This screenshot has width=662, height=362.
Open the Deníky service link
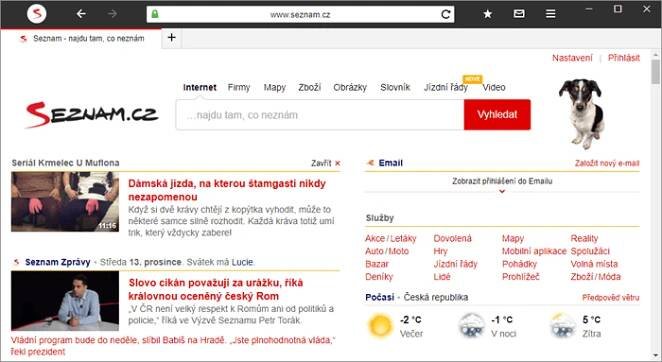[379, 277]
